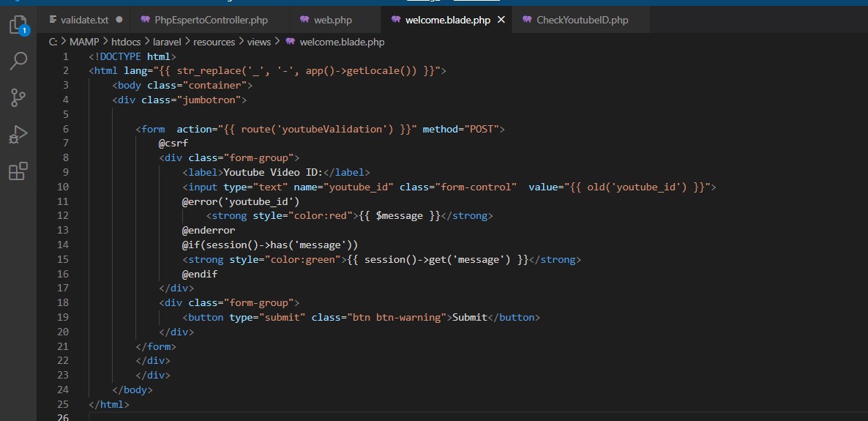This screenshot has height=421, width=868.
Task: Open the Extensions view icon
Action: tap(18, 171)
